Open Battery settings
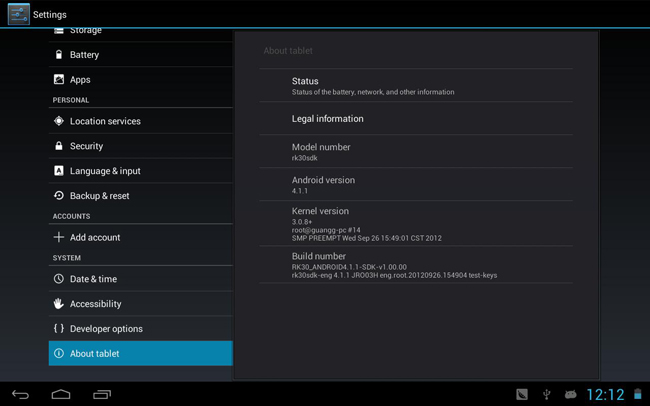 coord(141,54)
